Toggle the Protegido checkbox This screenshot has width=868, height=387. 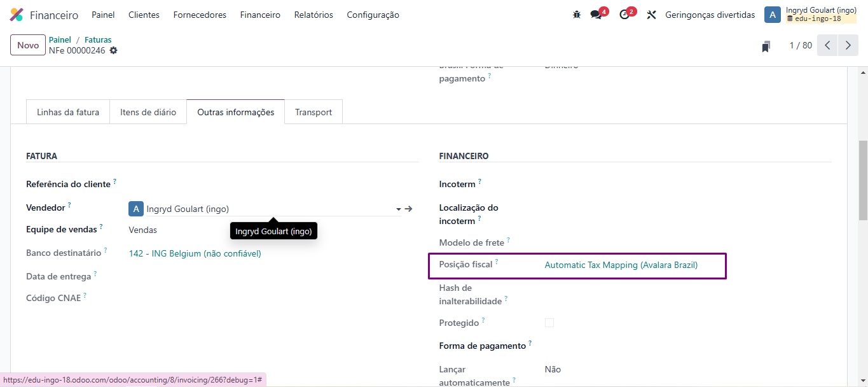pos(549,323)
